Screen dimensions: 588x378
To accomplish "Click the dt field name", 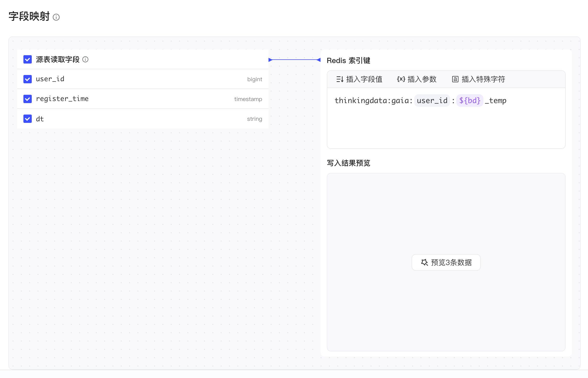I will pos(40,119).
